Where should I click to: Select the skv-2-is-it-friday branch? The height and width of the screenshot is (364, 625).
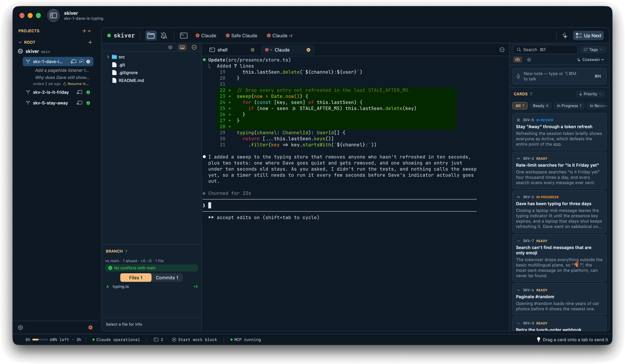(x=58, y=92)
